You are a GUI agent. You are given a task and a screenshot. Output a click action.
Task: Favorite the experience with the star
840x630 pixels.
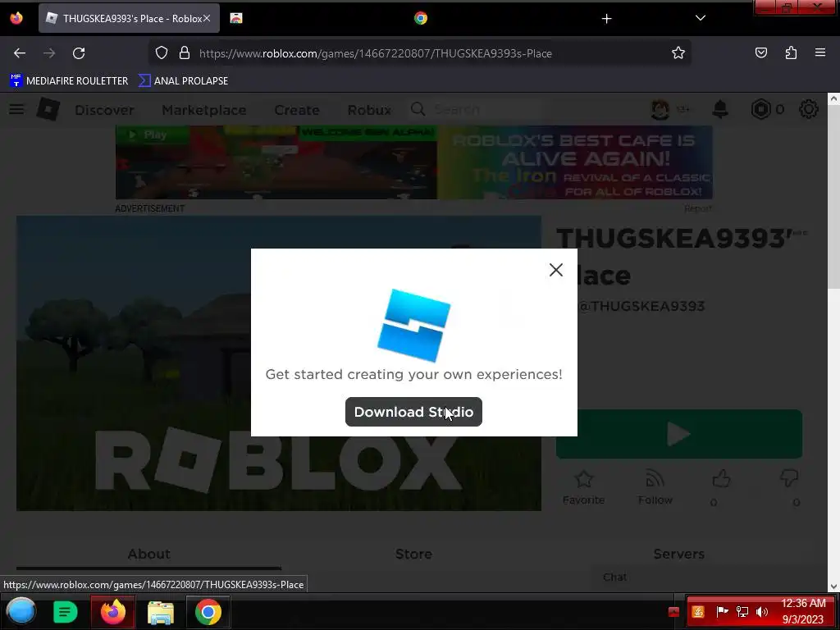click(583, 487)
